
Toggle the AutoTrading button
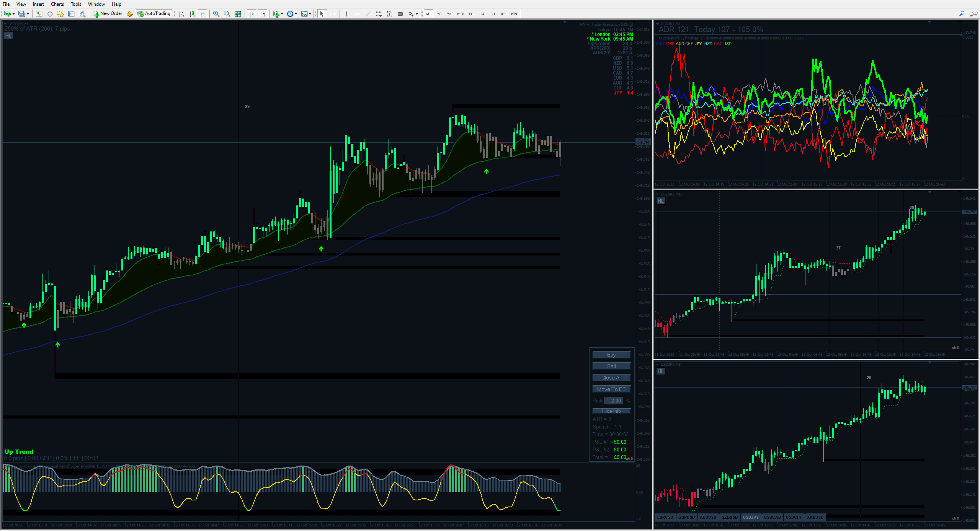click(154, 14)
